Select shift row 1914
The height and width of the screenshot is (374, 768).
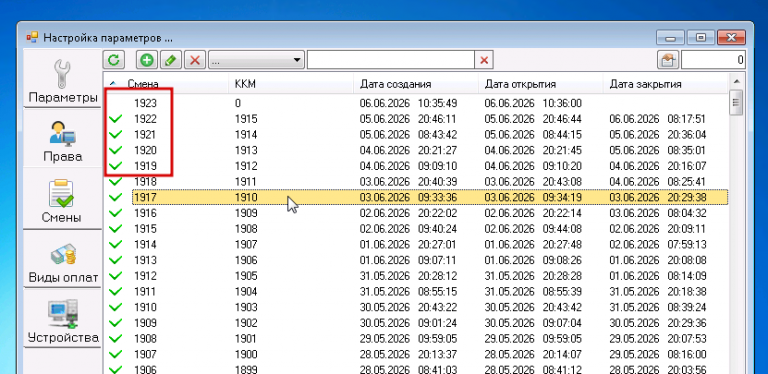point(416,244)
